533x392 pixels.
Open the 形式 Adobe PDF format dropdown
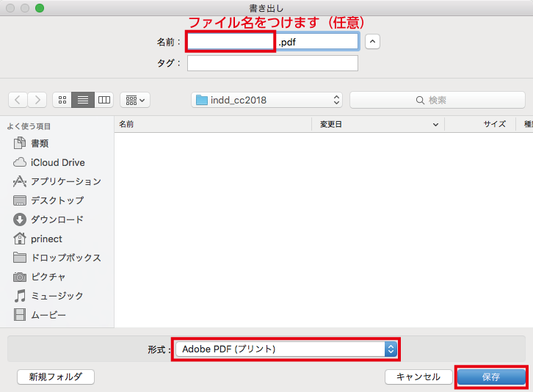[286, 349]
